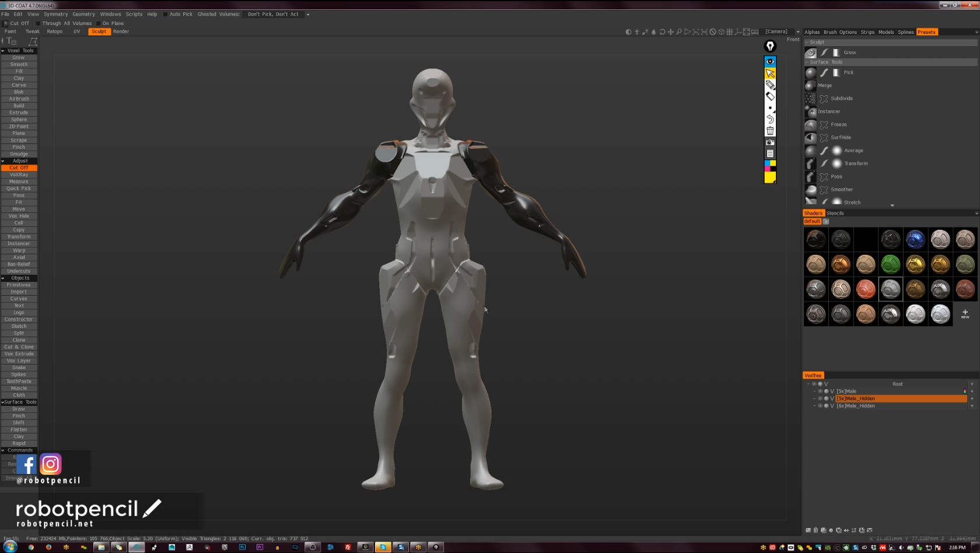Collapse the Surface Tools section in left panel

2,402
